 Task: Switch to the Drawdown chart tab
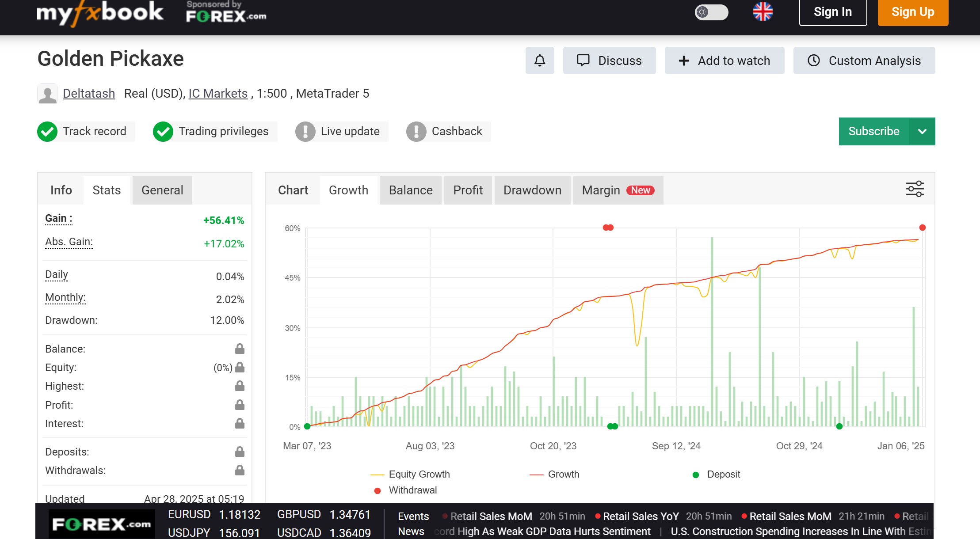click(x=532, y=190)
